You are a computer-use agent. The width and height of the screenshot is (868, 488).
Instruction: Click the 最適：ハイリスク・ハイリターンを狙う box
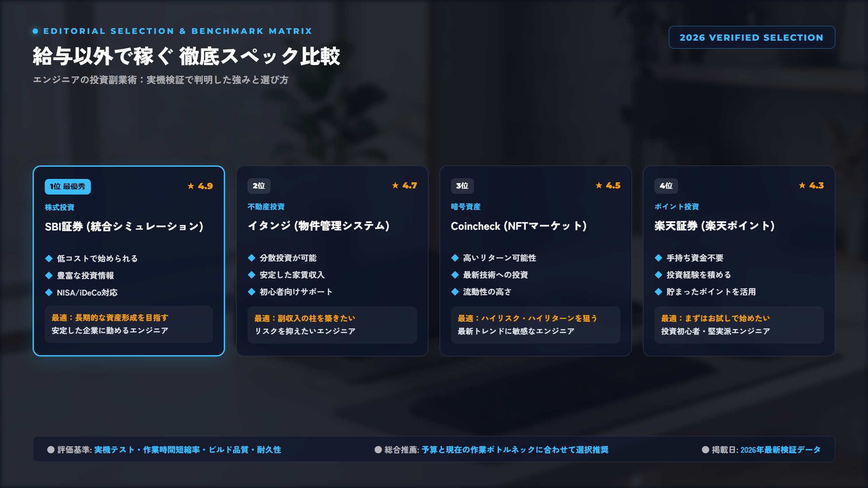pos(536,325)
